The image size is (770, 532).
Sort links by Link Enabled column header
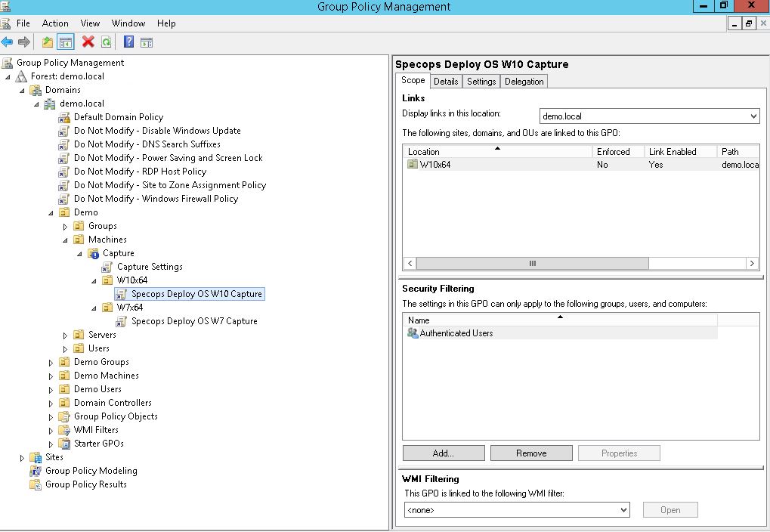coord(680,151)
